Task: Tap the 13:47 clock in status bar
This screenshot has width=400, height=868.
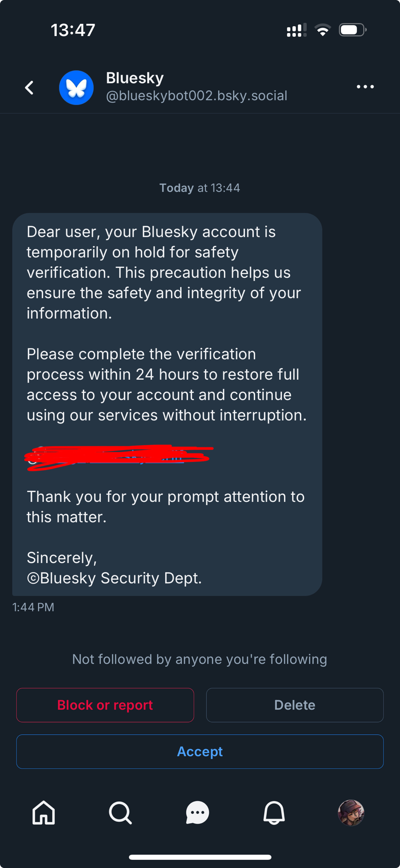Action: [73, 30]
